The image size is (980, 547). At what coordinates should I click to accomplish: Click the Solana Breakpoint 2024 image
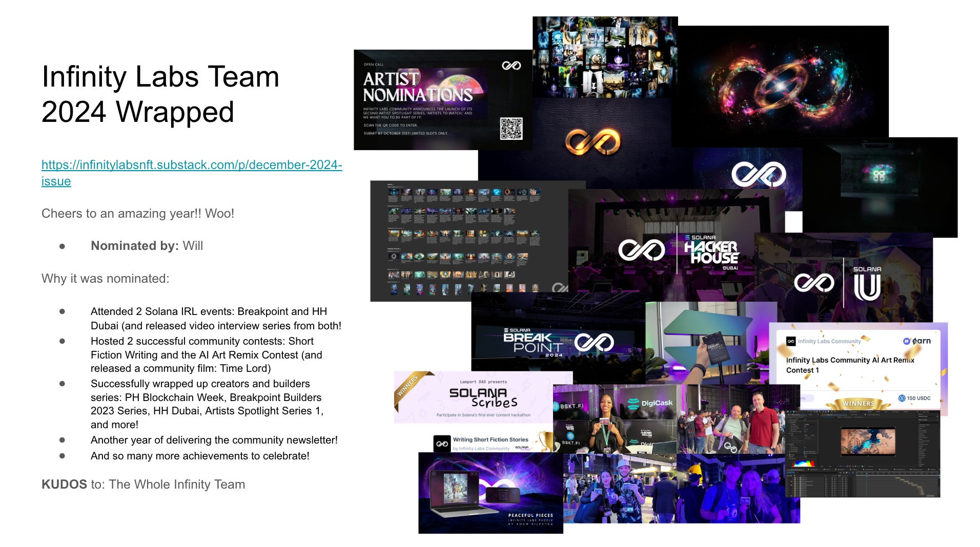click(x=558, y=338)
